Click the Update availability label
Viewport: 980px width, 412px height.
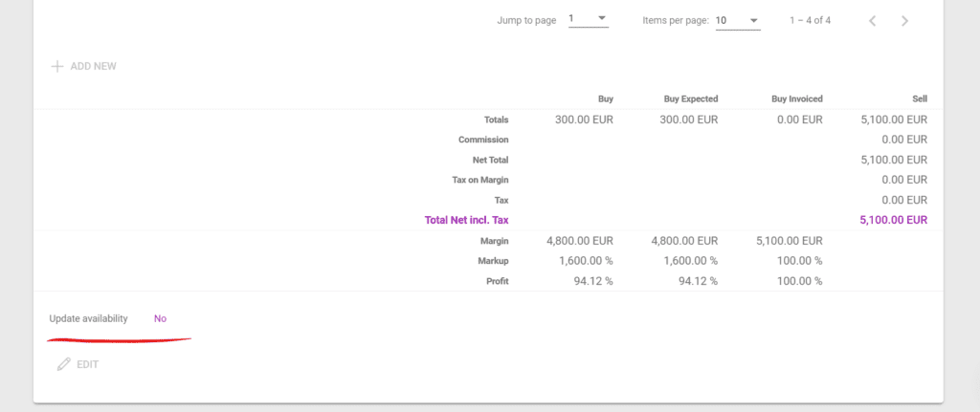[88, 318]
